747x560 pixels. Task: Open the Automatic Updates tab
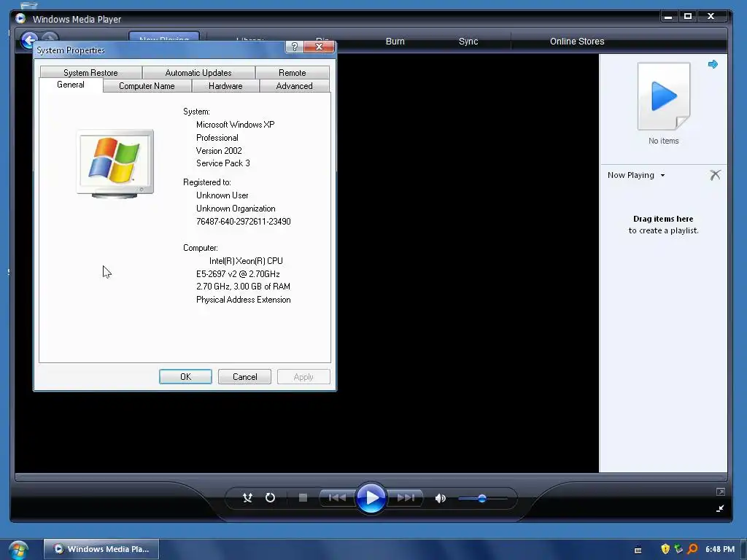198,72
